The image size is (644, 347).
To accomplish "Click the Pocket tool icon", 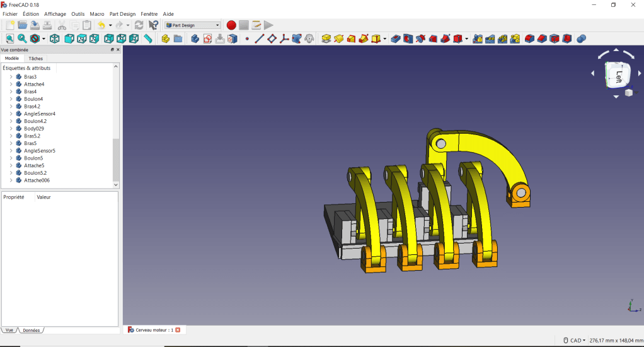I will [395, 39].
